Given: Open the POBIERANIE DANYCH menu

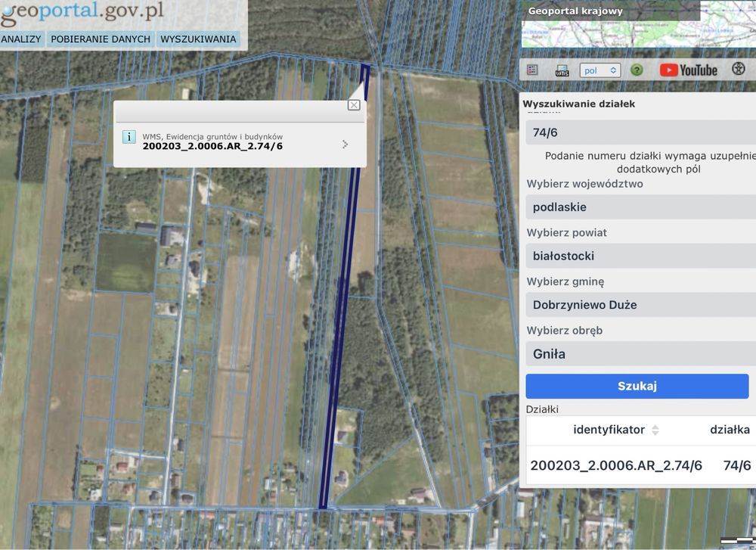Looking at the screenshot, I should (x=101, y=39).
